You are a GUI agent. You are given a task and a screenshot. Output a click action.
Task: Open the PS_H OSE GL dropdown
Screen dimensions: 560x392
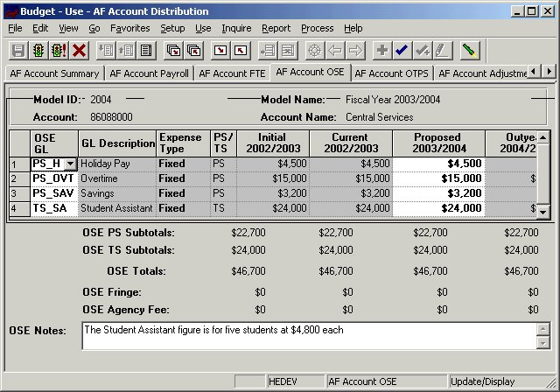[x=70, y=164]
